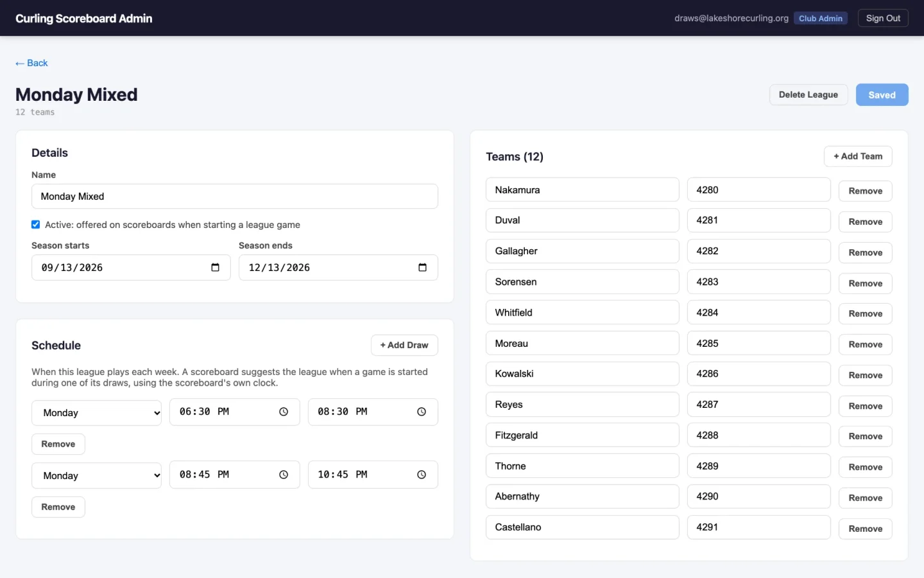
Task: Remove the Thorne team
Action: click(x=865, y=467)
